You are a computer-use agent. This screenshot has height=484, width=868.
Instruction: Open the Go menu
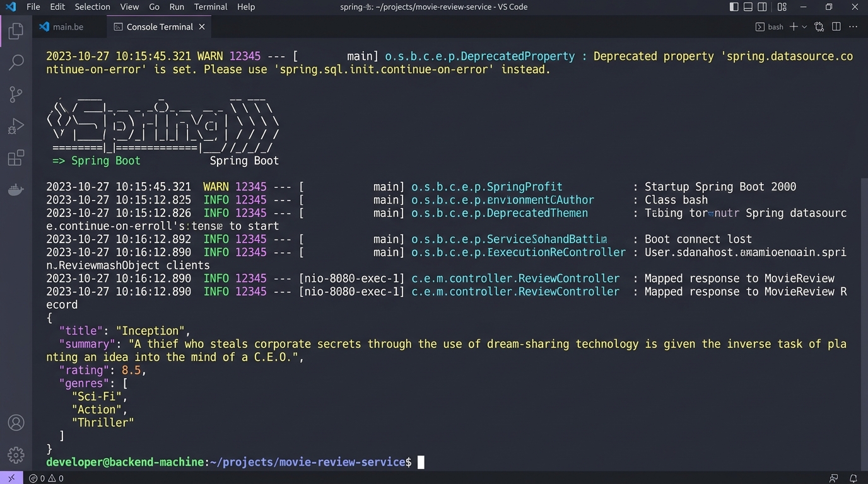[x=154, y=7]
